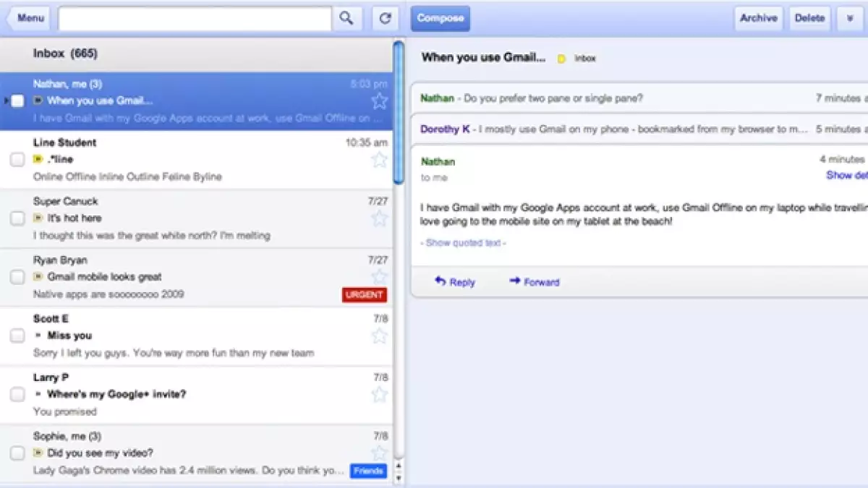This screenshot has height=488, width=868.
Task: Check the Line Student email checkbox
Action: click(x=17, y=160)
